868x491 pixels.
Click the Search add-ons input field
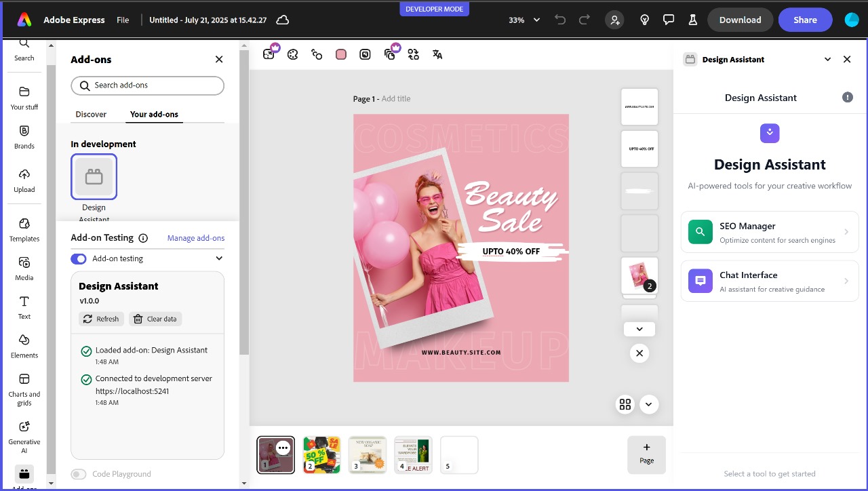click(x=148, y=85)
